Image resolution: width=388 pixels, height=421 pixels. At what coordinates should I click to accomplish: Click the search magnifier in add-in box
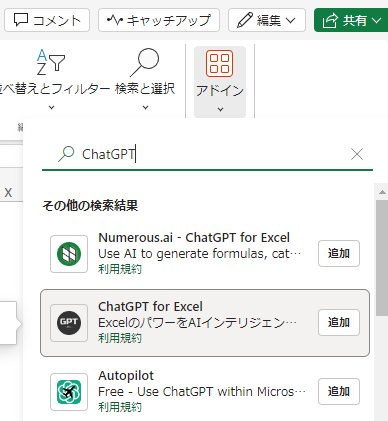pos(66,154)
